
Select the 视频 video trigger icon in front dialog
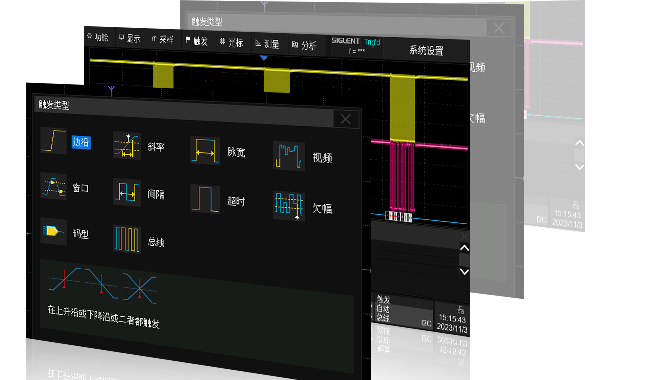point(289,156)
